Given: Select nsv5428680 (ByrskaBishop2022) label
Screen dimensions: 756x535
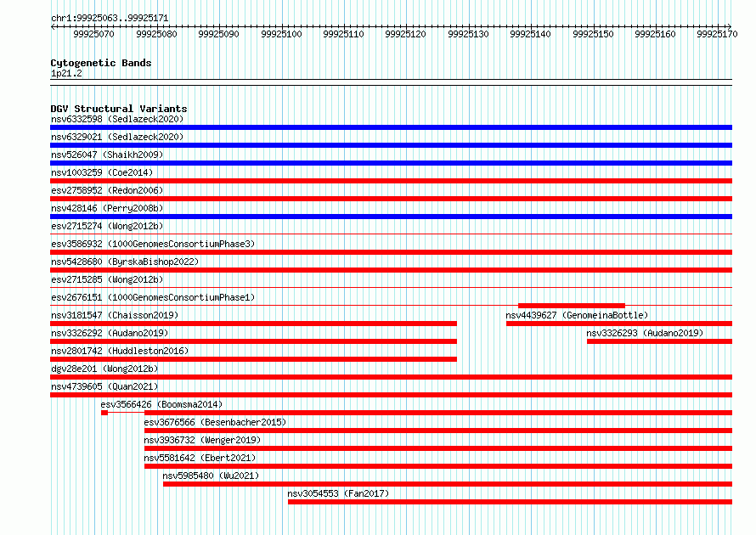Looking at the screenshot, I should coord(125,262).
